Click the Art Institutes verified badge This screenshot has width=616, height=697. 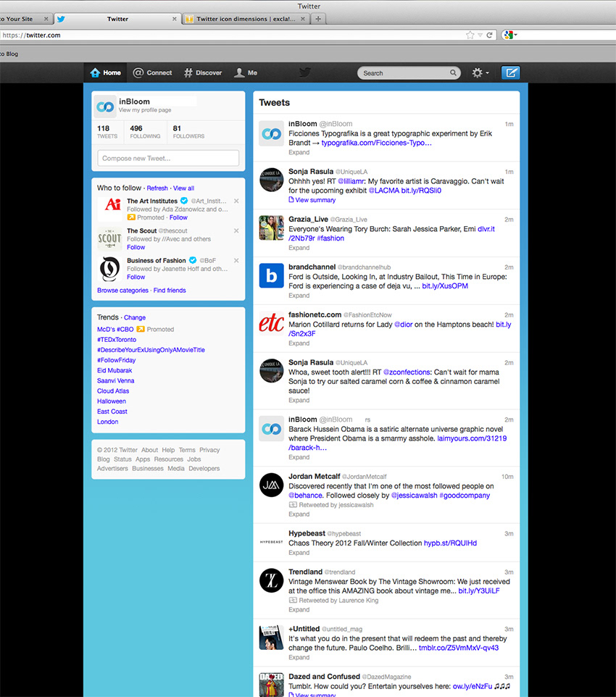point(183,201)
